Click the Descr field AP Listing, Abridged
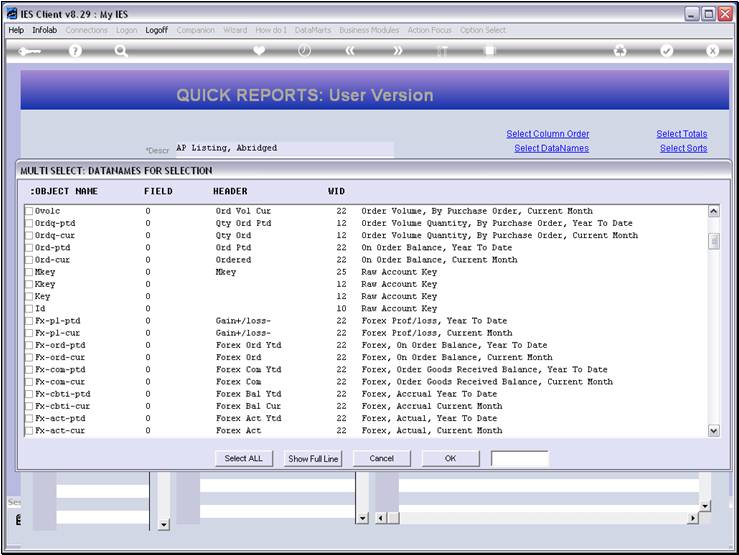Image resolution: width=739 pixels, height=555 pixels. [284, 148]
